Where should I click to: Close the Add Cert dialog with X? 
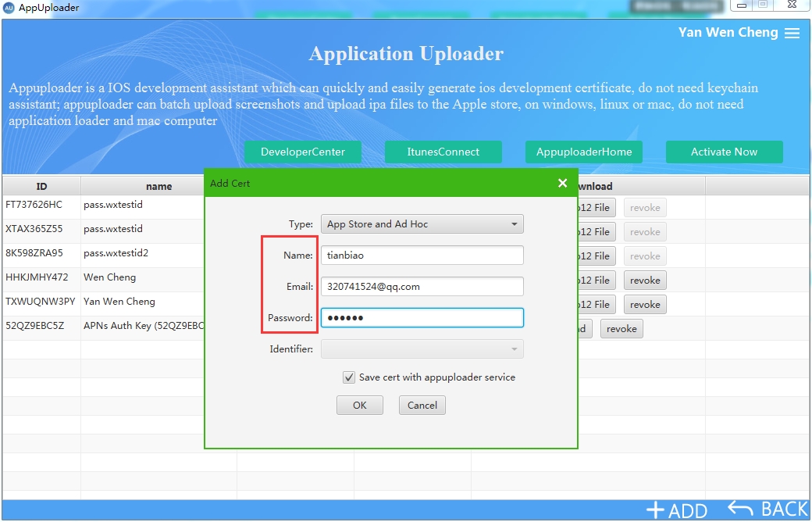(562, 183)
